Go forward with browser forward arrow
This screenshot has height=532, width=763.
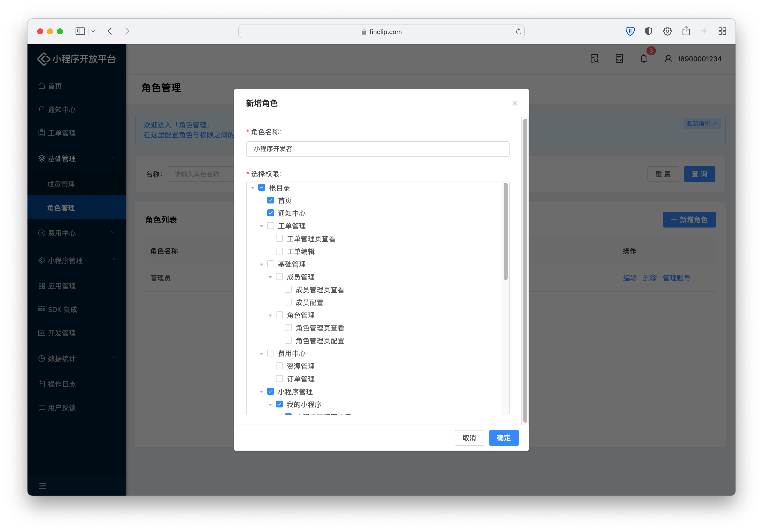(127, 31)
